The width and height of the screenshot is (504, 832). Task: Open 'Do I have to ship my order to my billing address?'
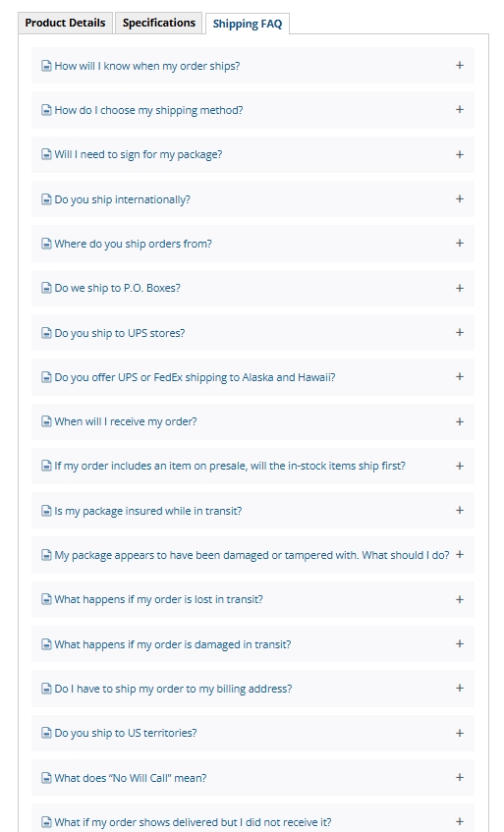(252, 689)
